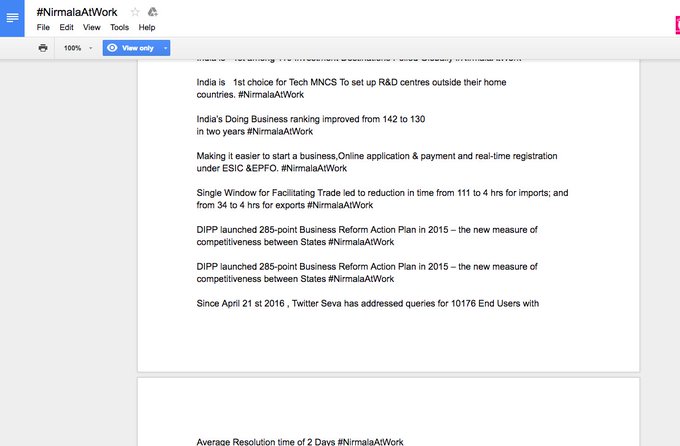Click text 'India's Doing Business ranking improved'

click(x=278, y=119)
